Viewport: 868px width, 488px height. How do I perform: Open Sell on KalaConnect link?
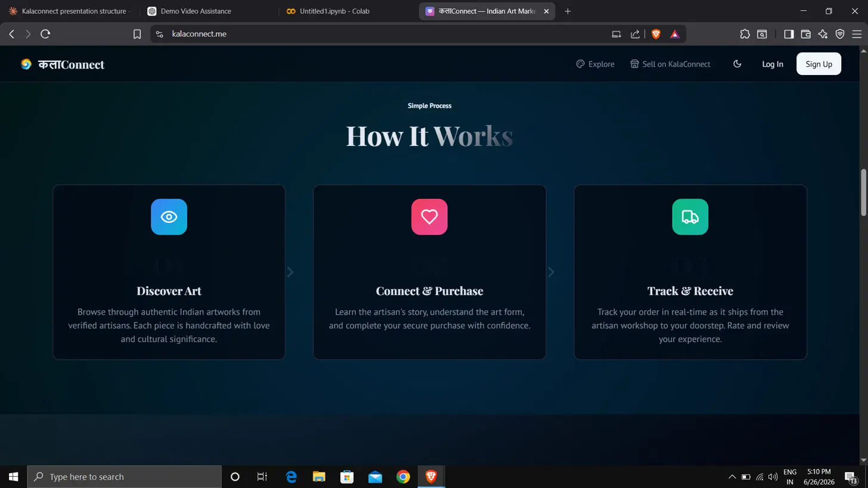[670, 64]
